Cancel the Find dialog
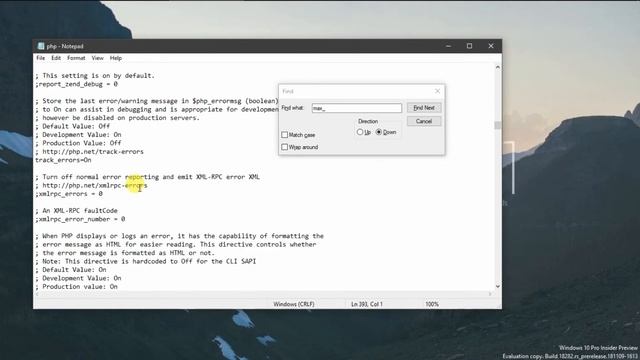Screen dimensions: 640x360 click(424, 121)
